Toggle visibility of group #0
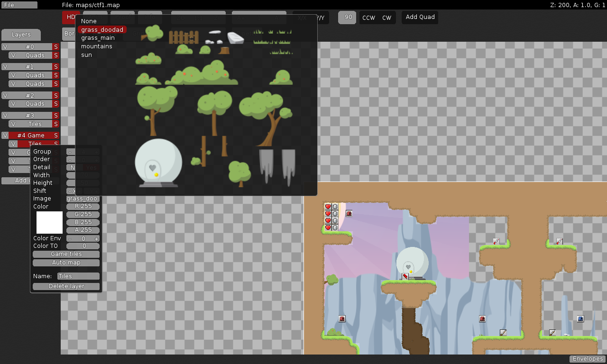Viewport: 607px width, 364px height. tap(5, 47)
